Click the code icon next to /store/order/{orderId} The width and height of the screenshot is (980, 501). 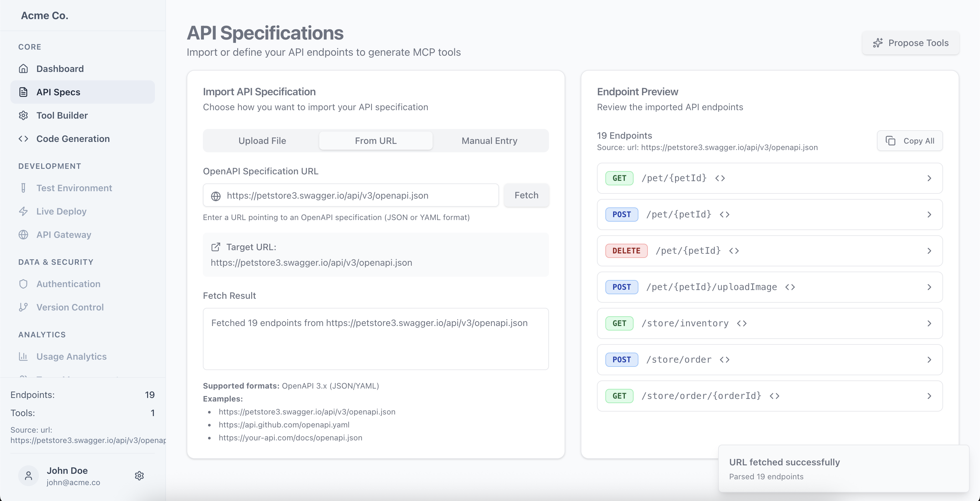774,396
